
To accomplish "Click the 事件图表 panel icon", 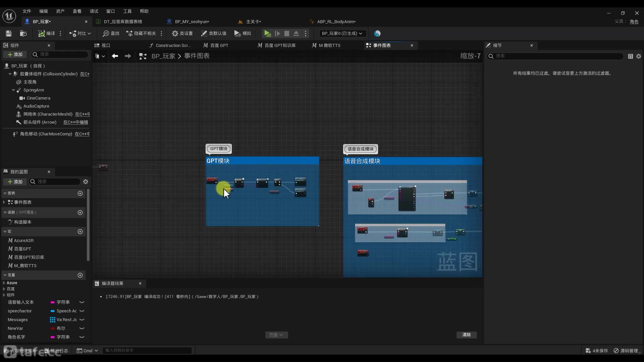I will tap(368, 45).
